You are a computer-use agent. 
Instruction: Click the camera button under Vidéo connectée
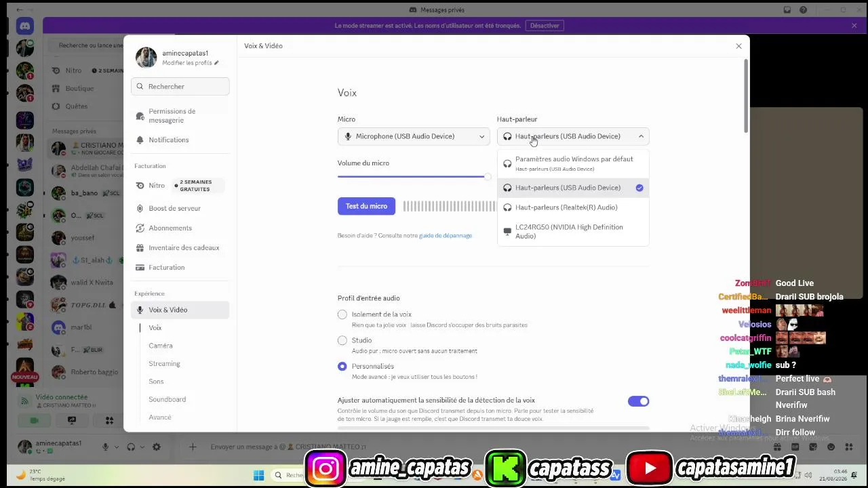pos(35,420)
